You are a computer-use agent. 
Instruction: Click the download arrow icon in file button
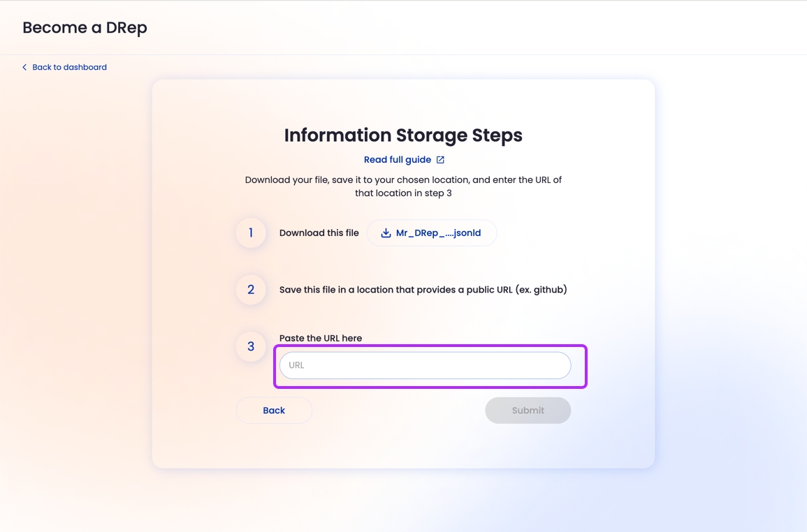tap(386, 233)
